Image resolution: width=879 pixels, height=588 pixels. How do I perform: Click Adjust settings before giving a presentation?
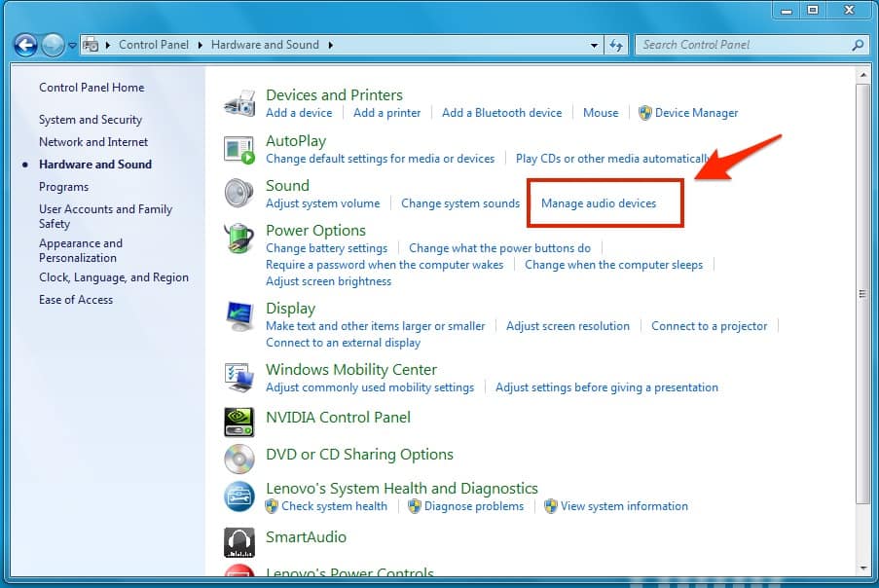click(606, 387)
